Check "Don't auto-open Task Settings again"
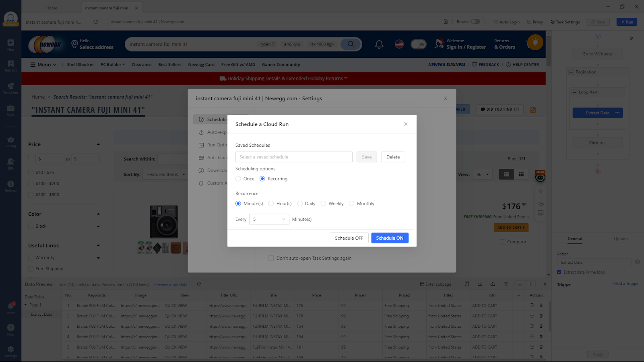The image size is (644, 362). pos(271,258)
